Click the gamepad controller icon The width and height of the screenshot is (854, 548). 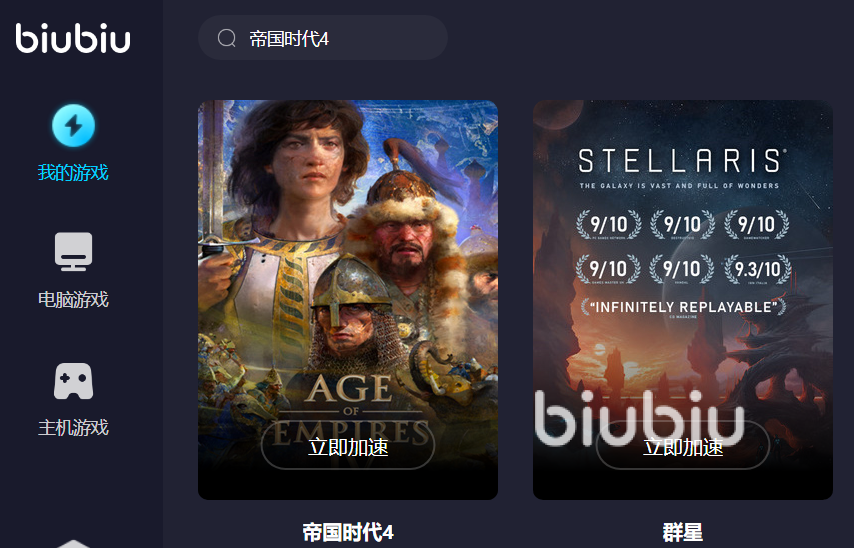point(74,381)
